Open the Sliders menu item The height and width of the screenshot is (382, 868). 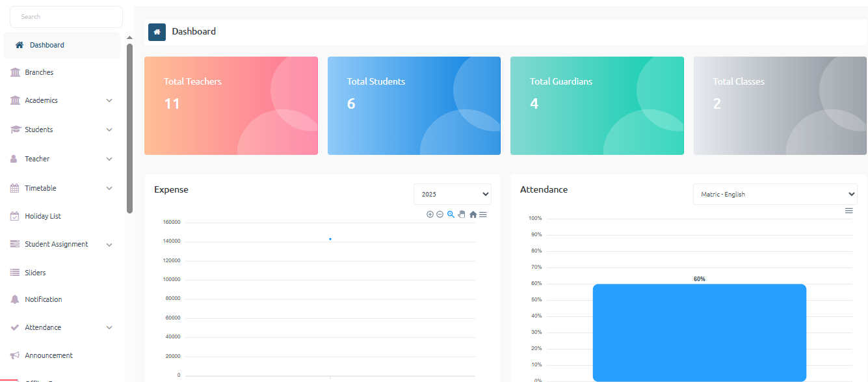[35, 273]
